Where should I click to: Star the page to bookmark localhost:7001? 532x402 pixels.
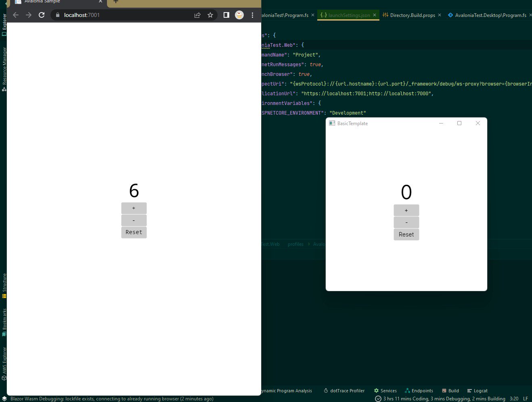[x=210, y=15]
